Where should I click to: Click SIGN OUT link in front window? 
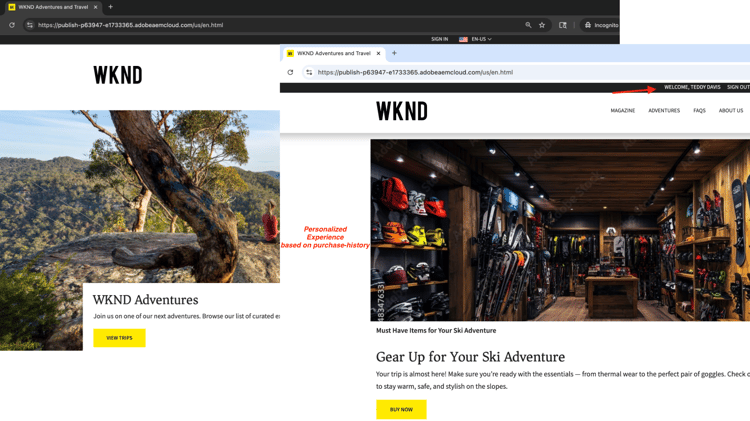(x=738, y=87)
